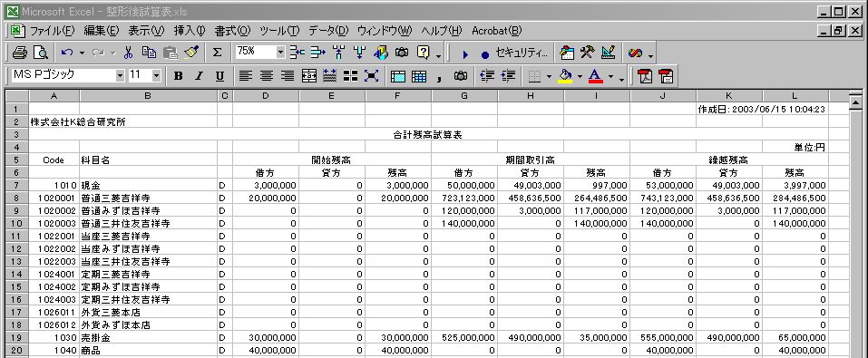Click the 3D colored blocks icon

(381, 53)
